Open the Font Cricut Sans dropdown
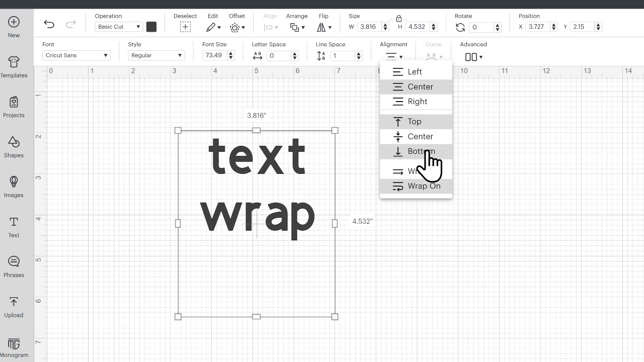 click(76, 55)
